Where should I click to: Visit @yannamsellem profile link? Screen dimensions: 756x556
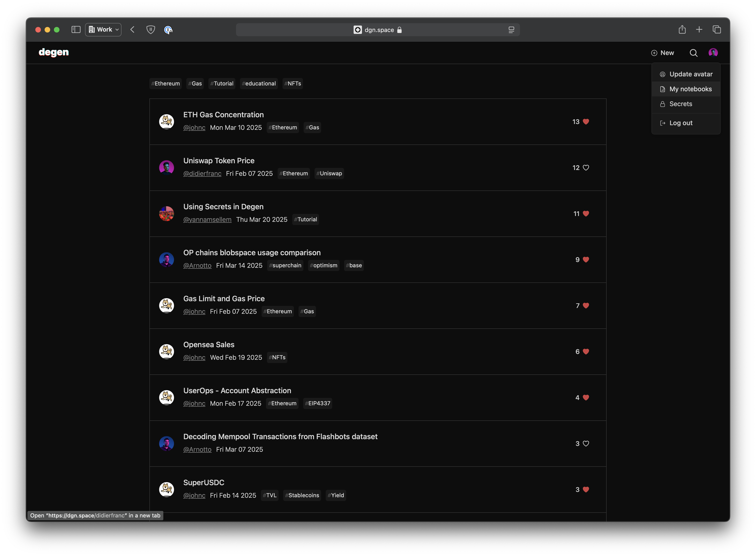coord(207,219)
